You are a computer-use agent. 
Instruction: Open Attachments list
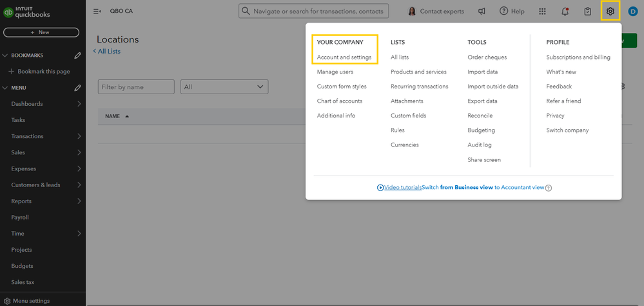[407, 101]
